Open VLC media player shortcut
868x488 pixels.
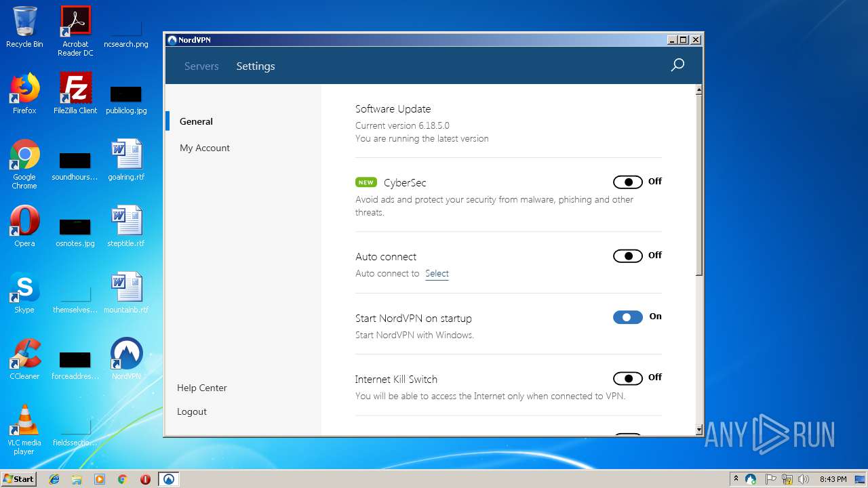(24, 430)
